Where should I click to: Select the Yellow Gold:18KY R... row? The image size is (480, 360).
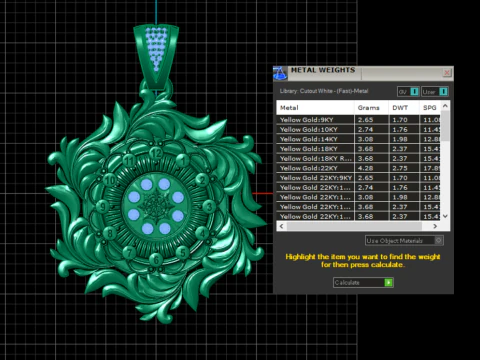(358, 158)
